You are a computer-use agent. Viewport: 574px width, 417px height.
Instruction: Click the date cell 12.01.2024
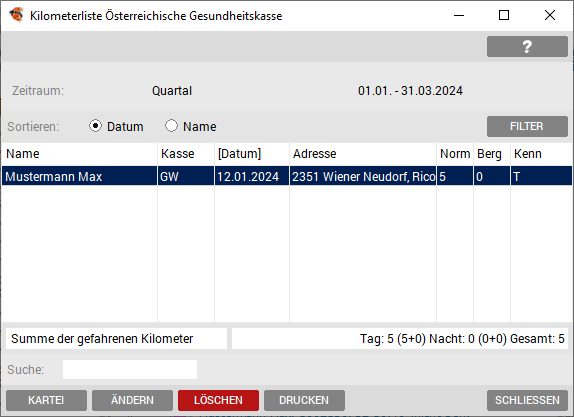[252, 176]
